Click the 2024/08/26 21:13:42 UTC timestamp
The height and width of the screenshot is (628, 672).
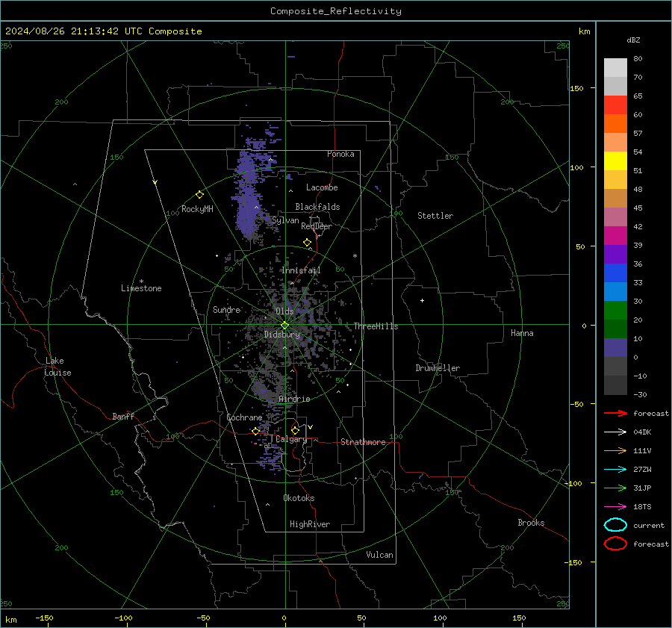pos(73,31)
